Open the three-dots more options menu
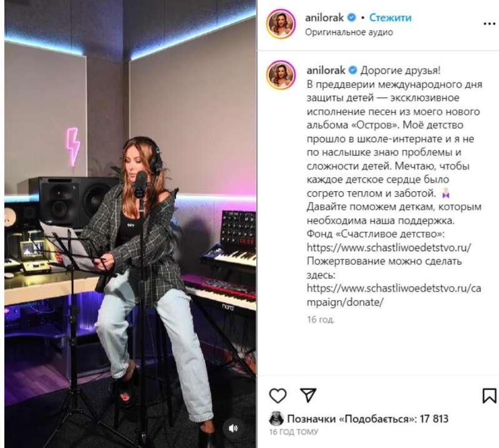The width and height of the screenshot is (499, 448). click(x=489, y=24)
